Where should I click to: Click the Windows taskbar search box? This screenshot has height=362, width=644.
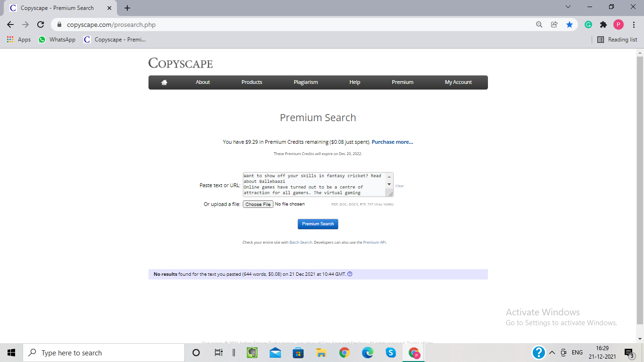click(104, 353)
